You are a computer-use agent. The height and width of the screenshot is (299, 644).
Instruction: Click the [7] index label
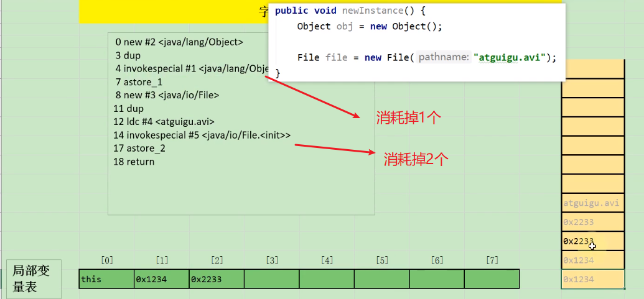point(492,260)
